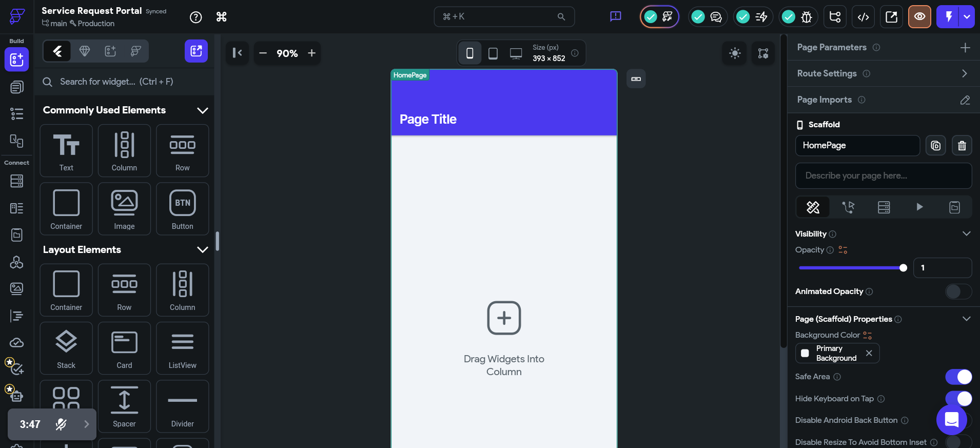The height and width of the screenshot is (448, 980).
Task: Click the Opacity slider handle
Action: pos(903,268)
